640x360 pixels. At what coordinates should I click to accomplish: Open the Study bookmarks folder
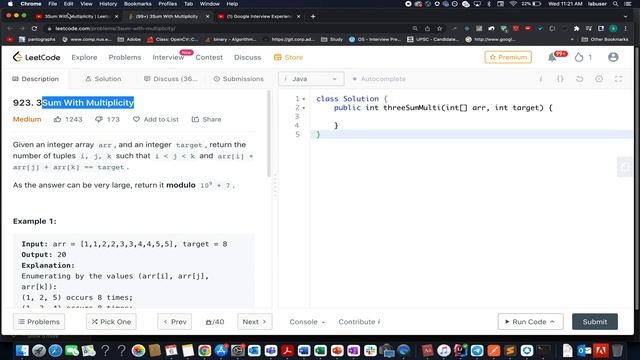tap(332, 40)
